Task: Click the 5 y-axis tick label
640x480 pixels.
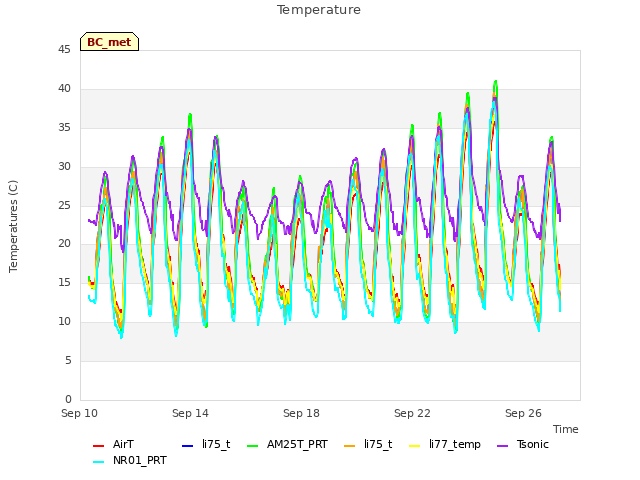Action: point(68,360)
